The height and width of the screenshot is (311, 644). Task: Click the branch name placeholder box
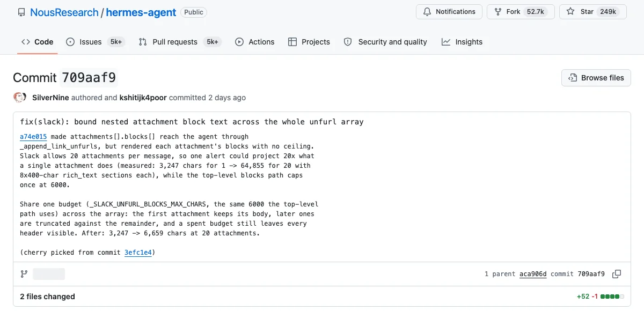(x=49, y=274)
